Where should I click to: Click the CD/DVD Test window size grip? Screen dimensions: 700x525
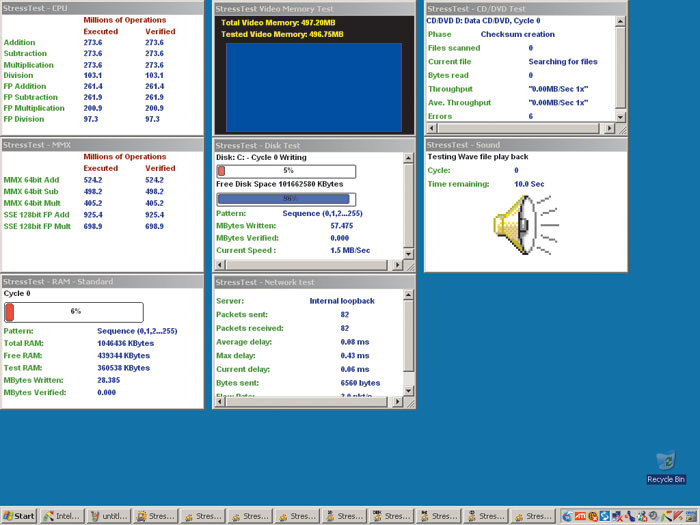tap(621, 129)
